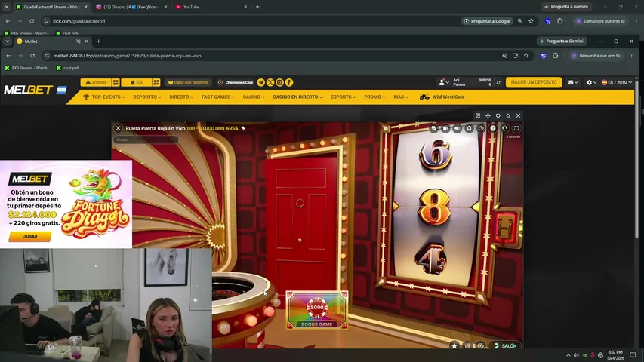Click into the Chatear chat field
The width and height of the screenshot is (644, 362).
(146, 140)
